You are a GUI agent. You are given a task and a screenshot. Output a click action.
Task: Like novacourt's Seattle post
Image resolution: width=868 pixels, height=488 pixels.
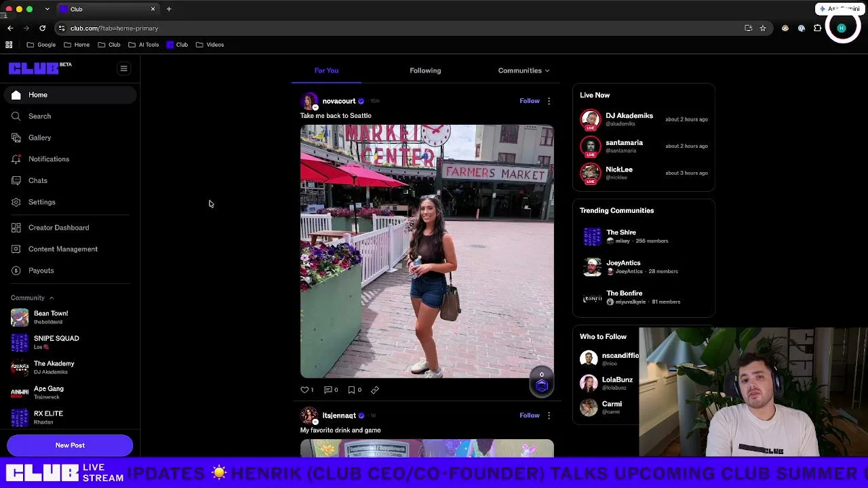click(x=304, y=390)
